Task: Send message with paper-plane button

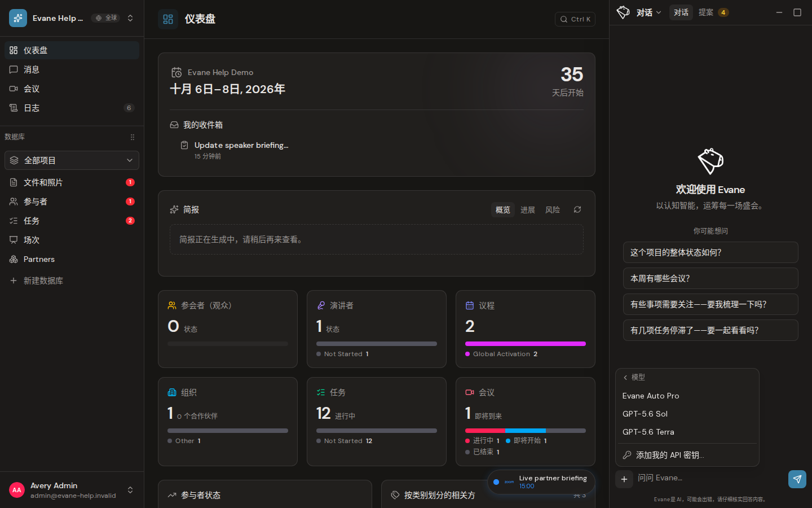Action: (797, 479)
